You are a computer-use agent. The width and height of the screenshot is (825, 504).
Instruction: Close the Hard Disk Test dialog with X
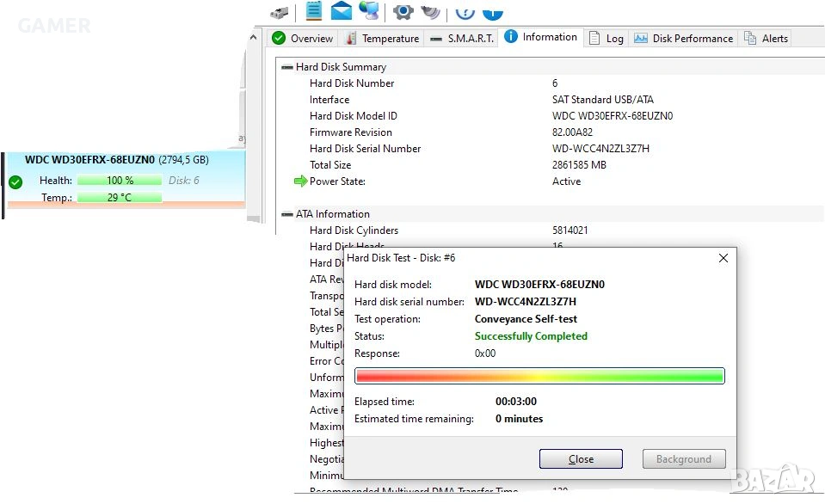tap(723, 258)
